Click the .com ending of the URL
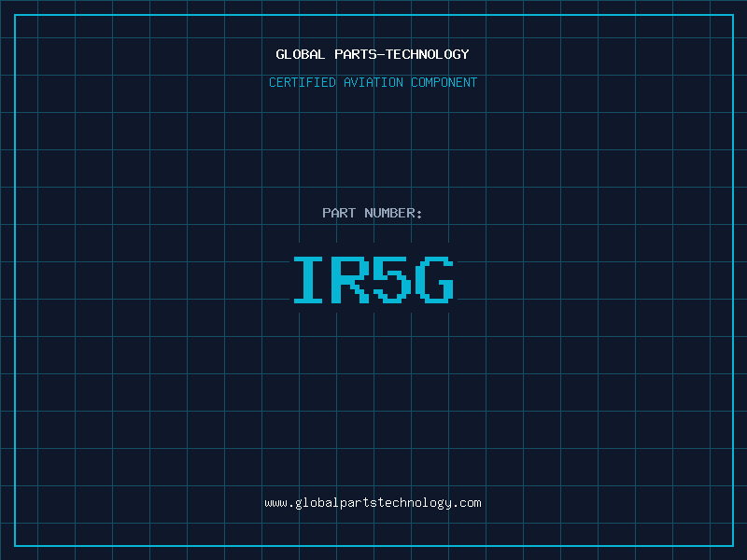This screenshot has width=747, height=560. tap(467, 502)
